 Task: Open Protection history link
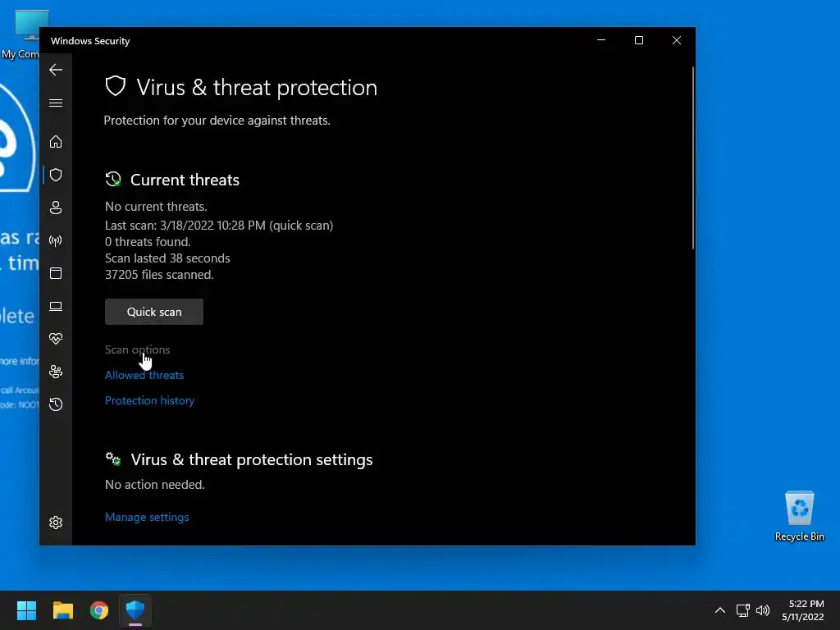click(149, 400)
